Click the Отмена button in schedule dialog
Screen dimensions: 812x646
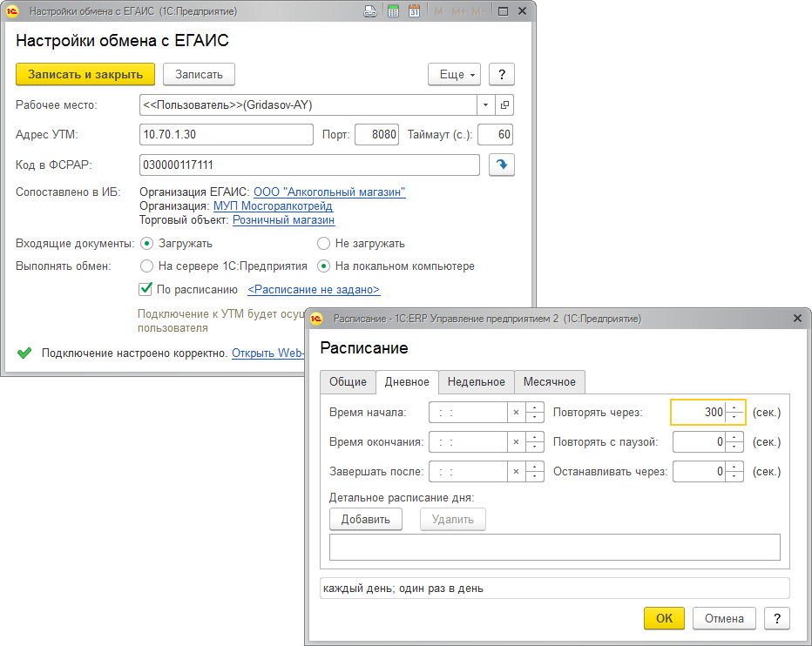[x=724, y=618]
